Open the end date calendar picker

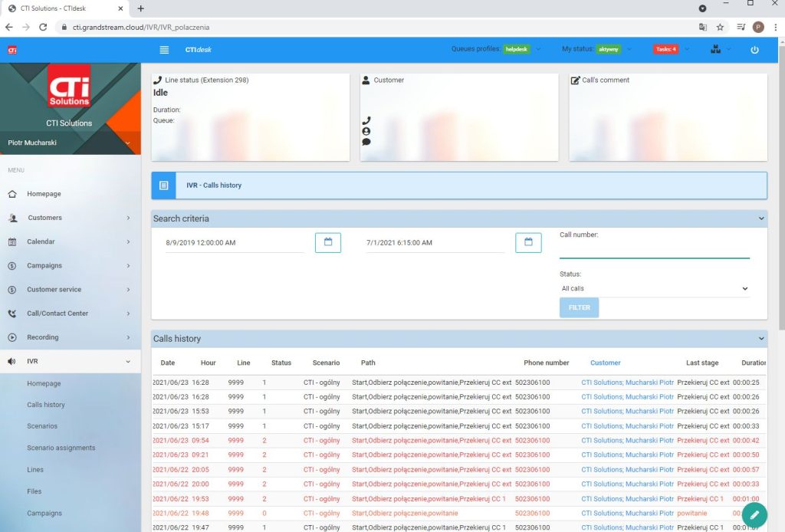tap(528, 242)
